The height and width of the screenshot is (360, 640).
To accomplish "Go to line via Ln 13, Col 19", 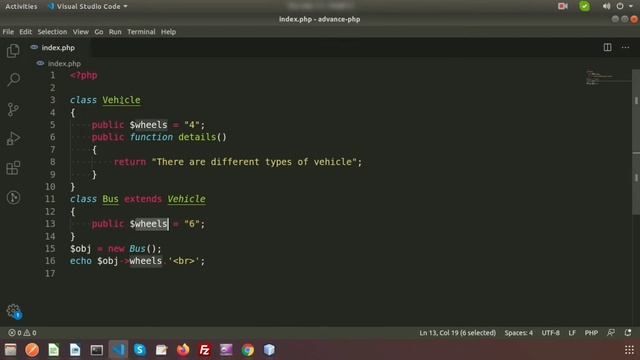I will click(458, 333).
